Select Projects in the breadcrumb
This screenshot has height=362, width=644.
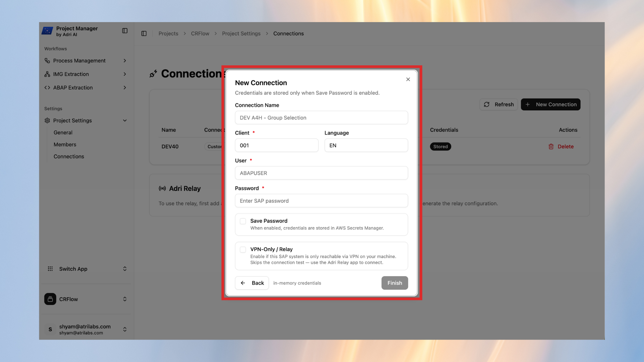[x=168, y=34]
